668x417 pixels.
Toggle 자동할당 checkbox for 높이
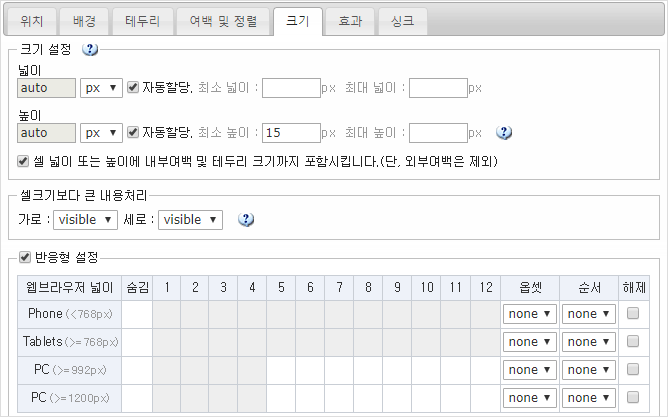tap(133, 132)
